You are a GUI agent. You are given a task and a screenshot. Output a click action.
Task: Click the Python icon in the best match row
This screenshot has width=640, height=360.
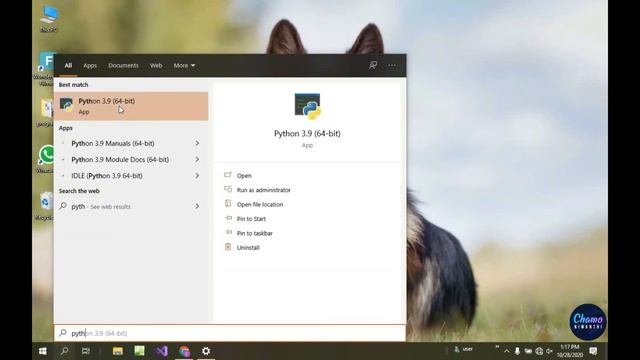pos(66,105)
